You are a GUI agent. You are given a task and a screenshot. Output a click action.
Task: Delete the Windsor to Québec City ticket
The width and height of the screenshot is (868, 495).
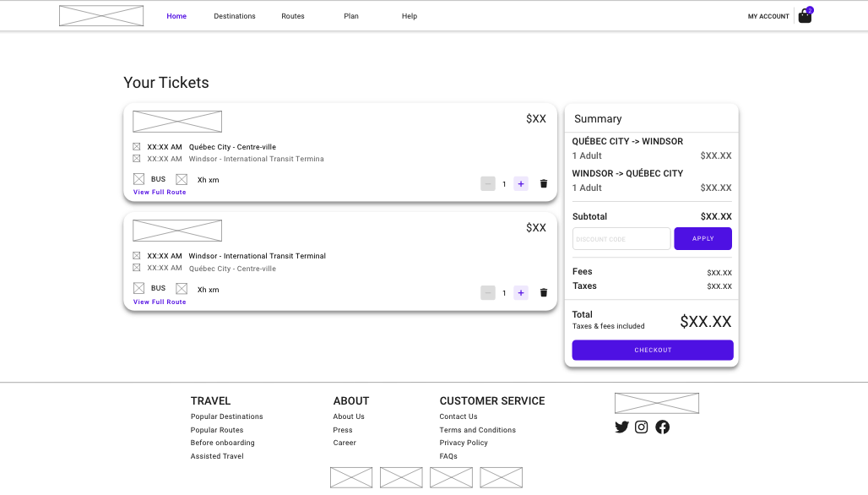click(544, 292)
